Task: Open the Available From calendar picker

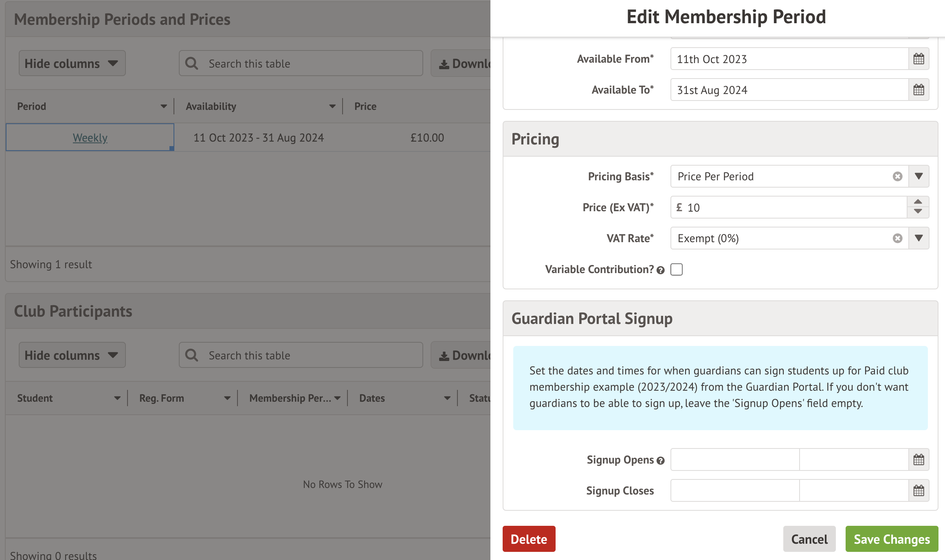Action: 919,59
